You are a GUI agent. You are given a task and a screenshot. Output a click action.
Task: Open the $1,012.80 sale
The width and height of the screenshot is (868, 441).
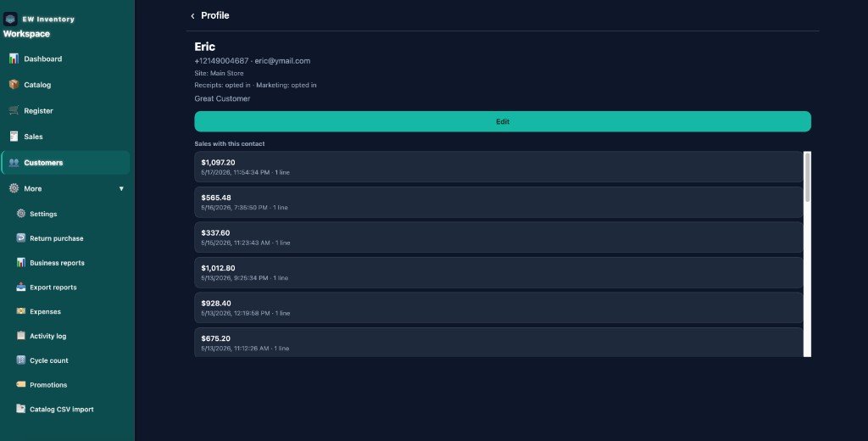pyautogui.click(x=498, y=272)
